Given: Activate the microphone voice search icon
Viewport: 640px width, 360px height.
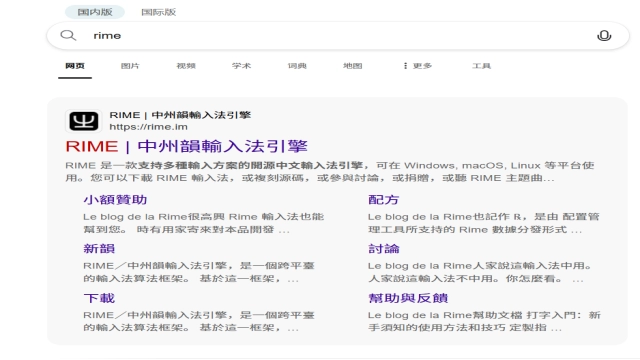Looking at the screenshot, I should coord(604,36).
